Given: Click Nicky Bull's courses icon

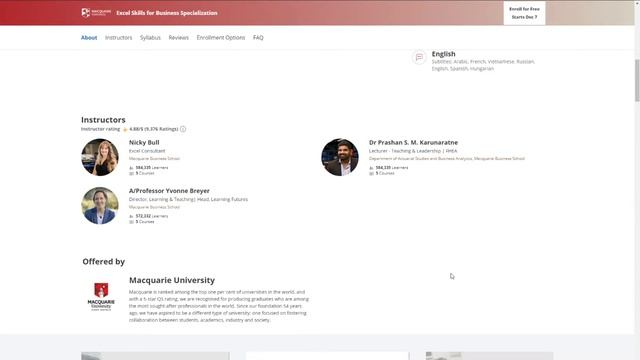Looking at the screenshot, I should [131, 173].
